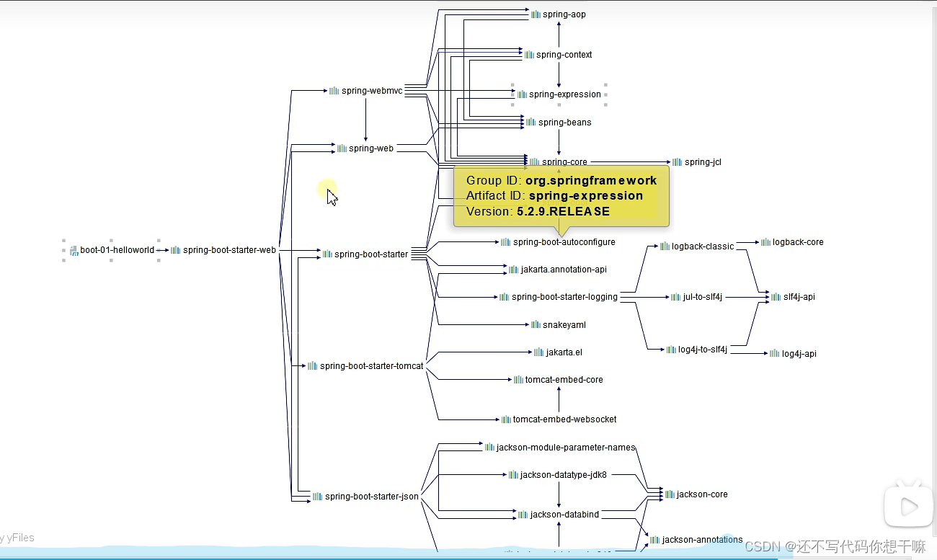Image resolution: width=937 pixels, height=560 pixels.
Task: Select the jackson-databind library icon
Action: [x=523, y=515]
